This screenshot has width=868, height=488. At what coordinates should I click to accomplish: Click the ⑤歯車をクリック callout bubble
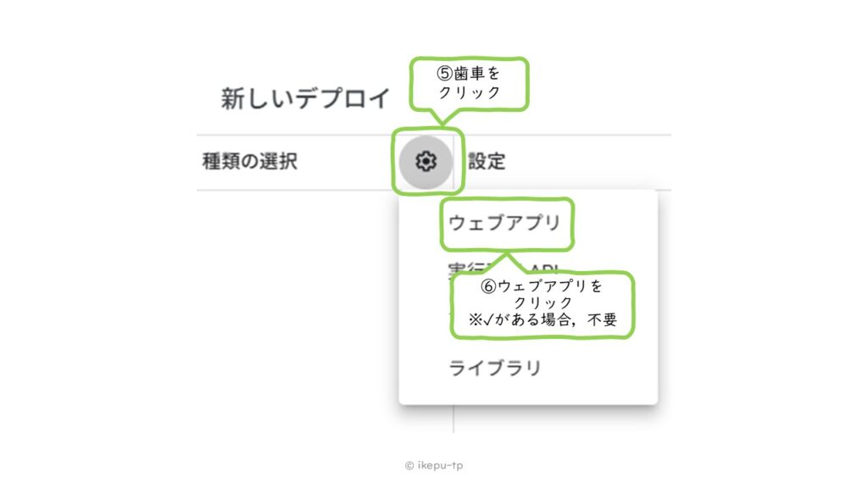[x=469, y=83]
